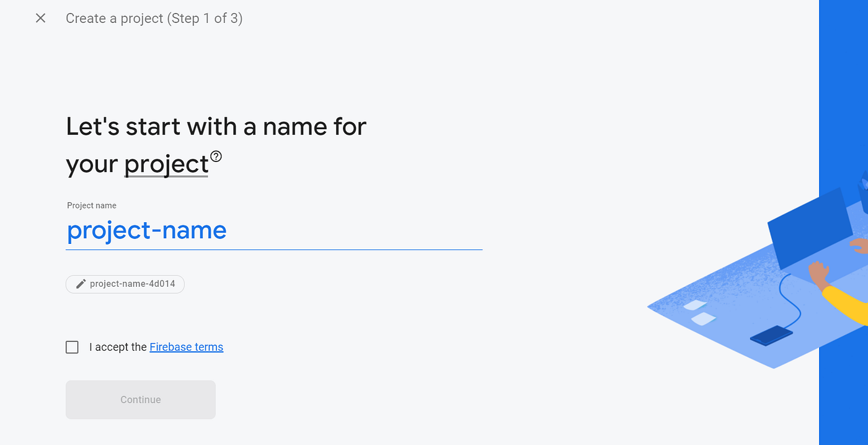The height and width of the screenshot is (445, 868).
Task: Advance to step 2 with Continue
Action: (x=140, y=400)
